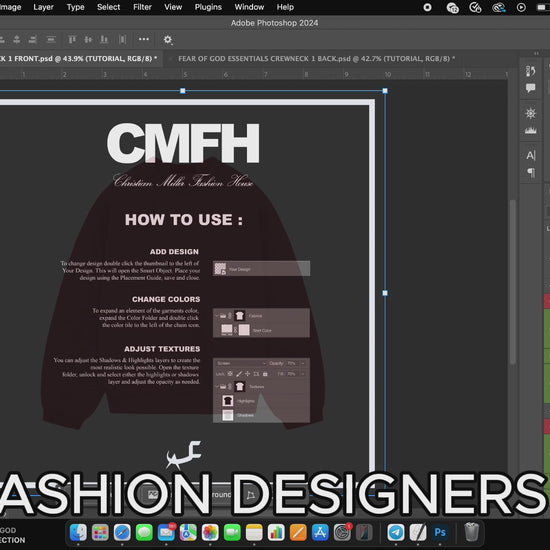Open the History panel icon
Image resolution: width=550 pixels, height=550 pixels.
point(530,71)
